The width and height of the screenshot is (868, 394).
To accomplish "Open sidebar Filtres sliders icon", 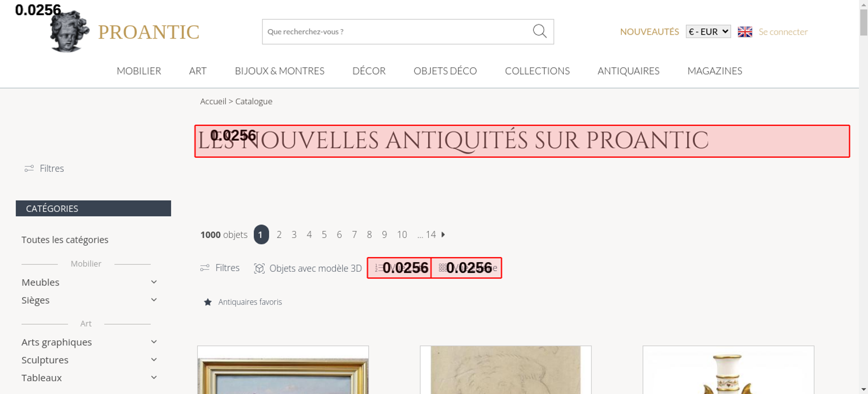I will point(29,168).
